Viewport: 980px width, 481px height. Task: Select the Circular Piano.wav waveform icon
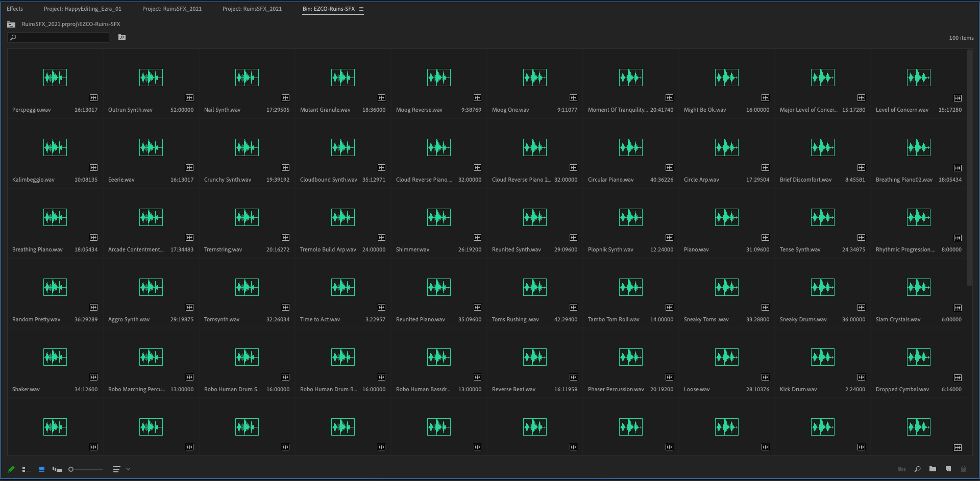pos(631,147)
